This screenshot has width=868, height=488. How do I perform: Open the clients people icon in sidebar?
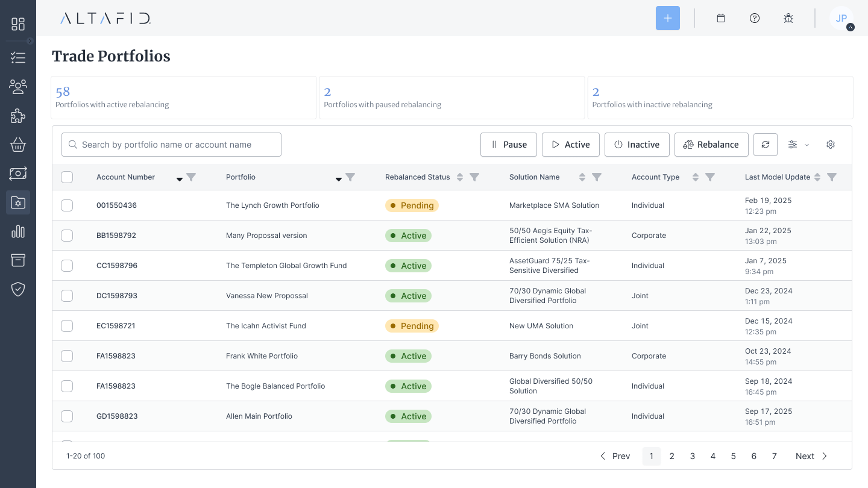(x=18, y=87)
